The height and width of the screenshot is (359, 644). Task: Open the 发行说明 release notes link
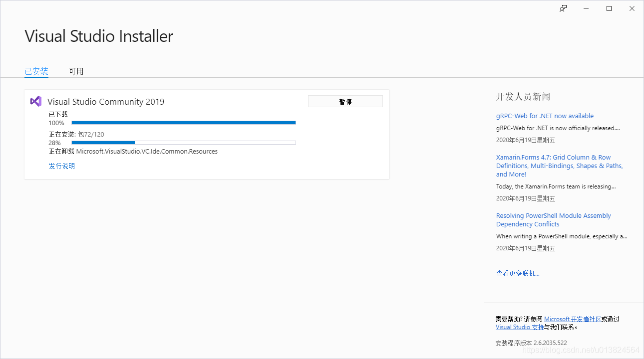(62, 166)
